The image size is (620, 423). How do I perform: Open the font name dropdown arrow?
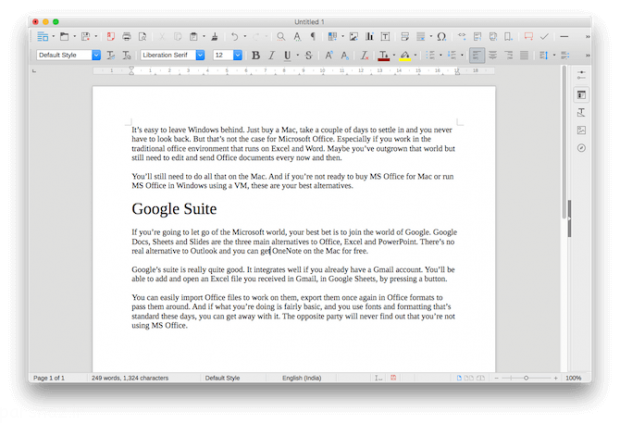click(200, 55)
